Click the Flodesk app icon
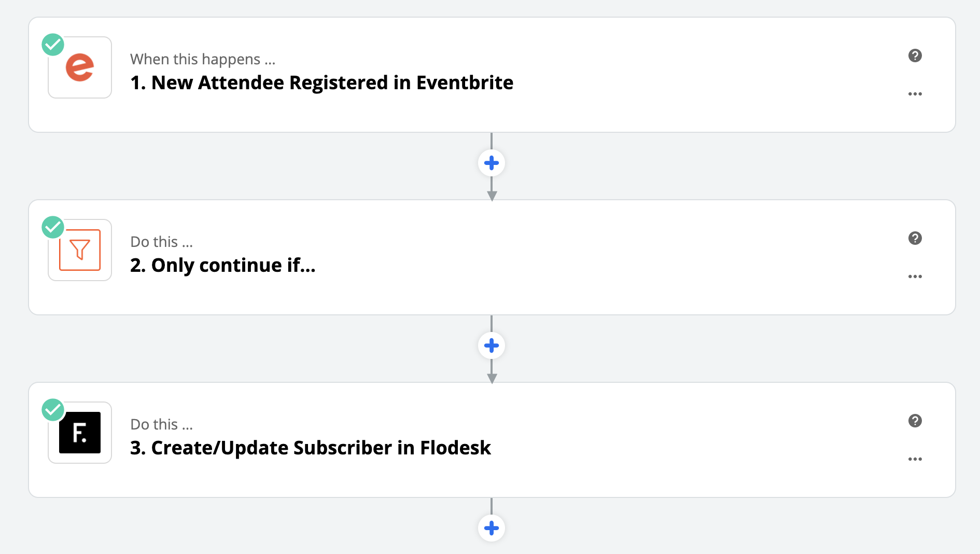This screenshot has width=980, height=554. point(80,433)
